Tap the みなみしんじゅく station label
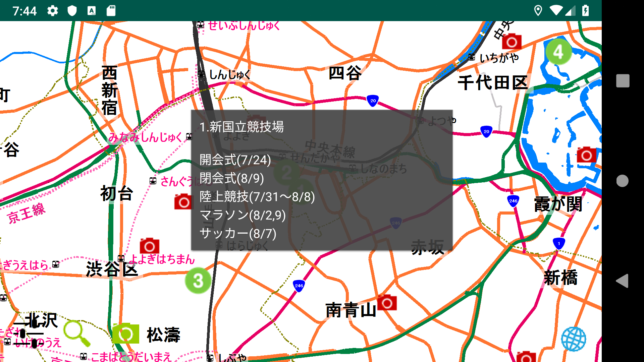The height and width of the screenshot is (362, 644). tap(146, 137)
